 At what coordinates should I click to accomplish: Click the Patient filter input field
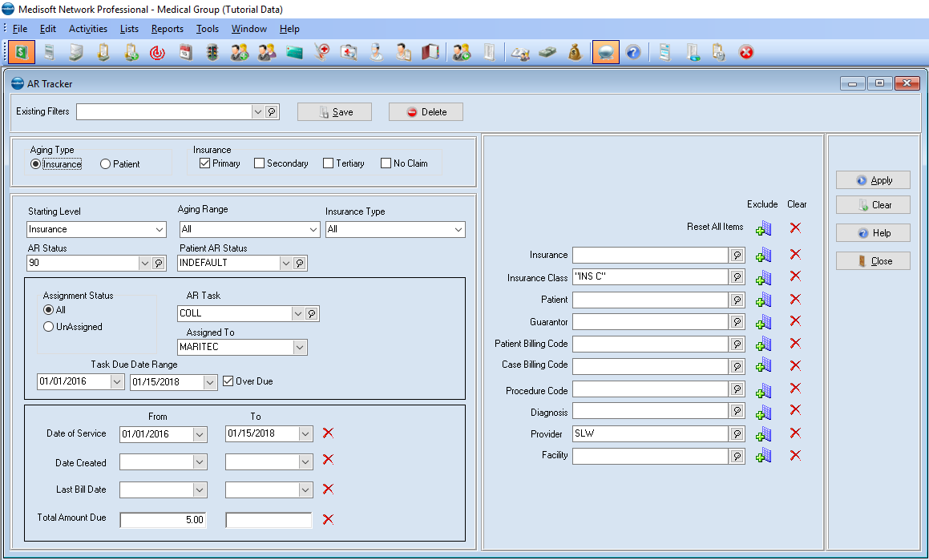click(x=651, y=300)
